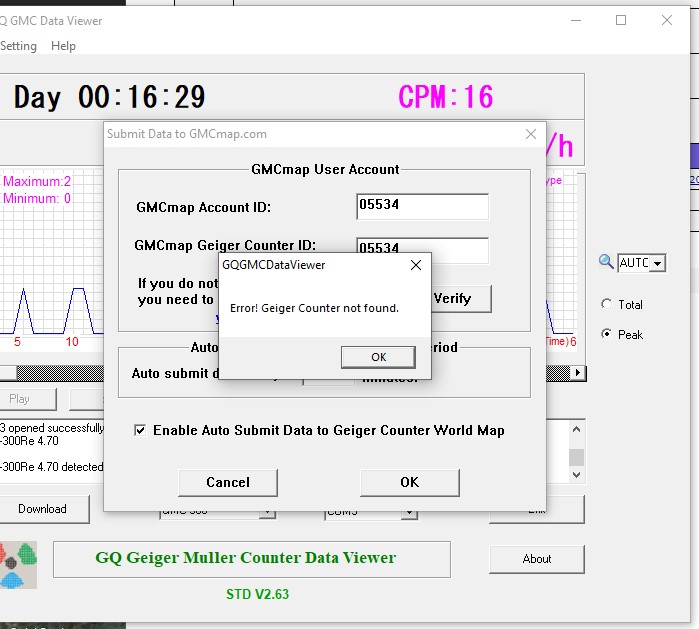Click the 'Day 00:16:29' timer text
Image resolution: width=699 pixels, height=629 pixels.
[x=109, y=97]
